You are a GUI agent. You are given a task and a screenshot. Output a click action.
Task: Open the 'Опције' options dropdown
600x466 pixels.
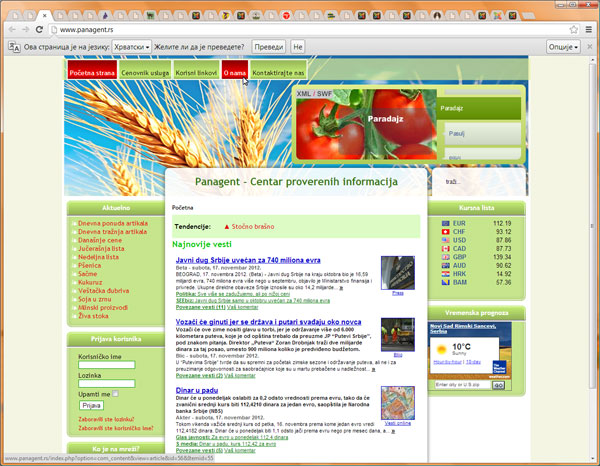point(563,47)
